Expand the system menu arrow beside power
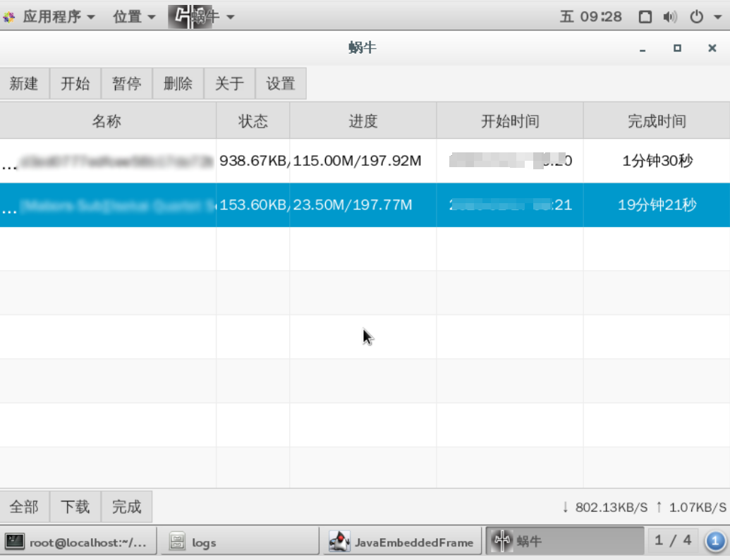The height and width of the screenshot is (560, 730). (x=717, y=17)
